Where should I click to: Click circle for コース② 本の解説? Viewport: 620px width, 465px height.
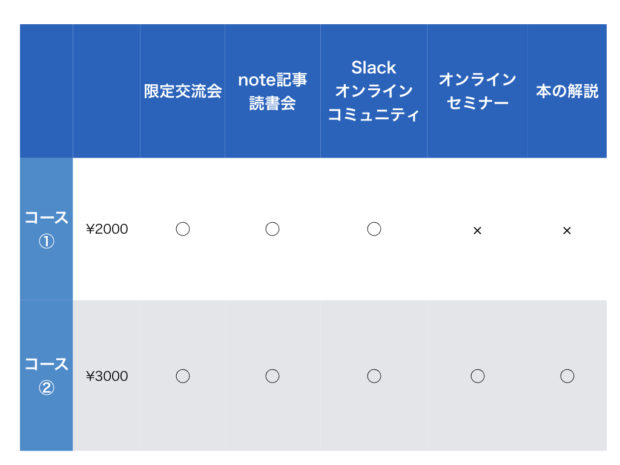pos(567,376)
